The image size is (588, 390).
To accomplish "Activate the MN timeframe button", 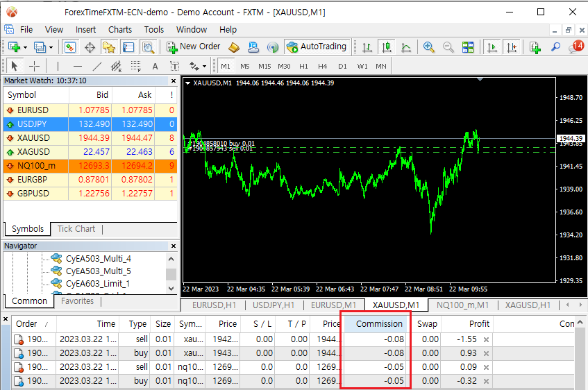I will tap(381, 67).
